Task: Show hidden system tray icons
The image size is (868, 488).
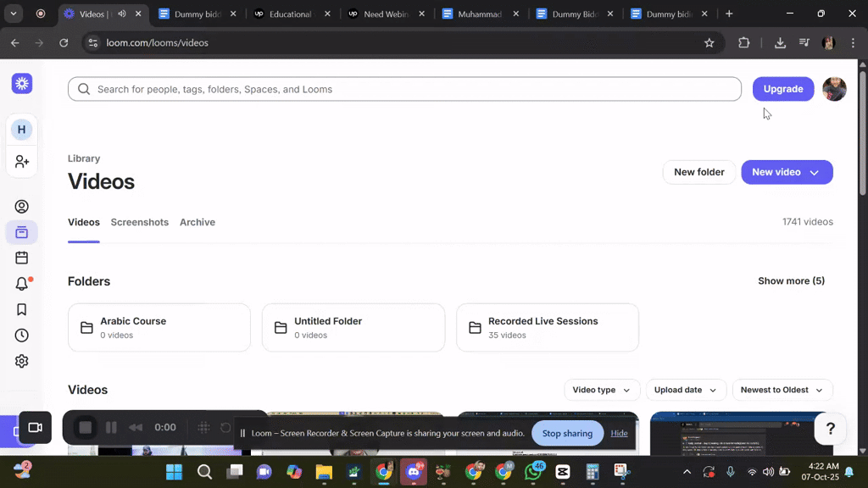Action: pos(687,472)
